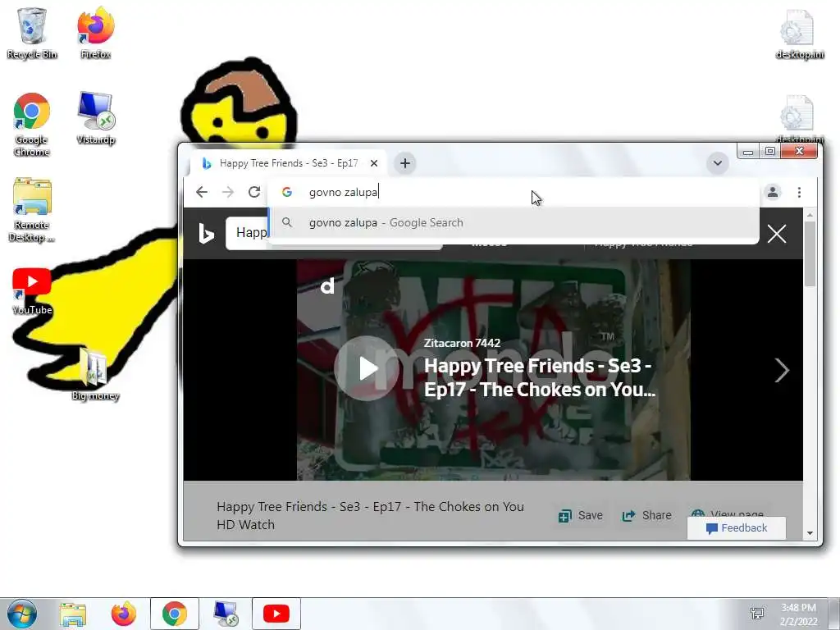Open the Chrome profile avatar icon
The image size is (840, 630).
773,192
